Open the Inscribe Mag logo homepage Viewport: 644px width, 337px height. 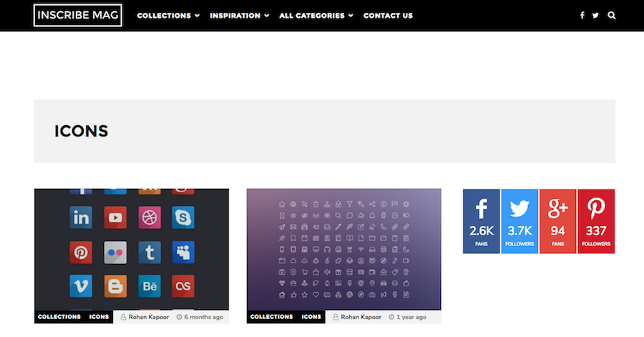[x=77, y=15]
